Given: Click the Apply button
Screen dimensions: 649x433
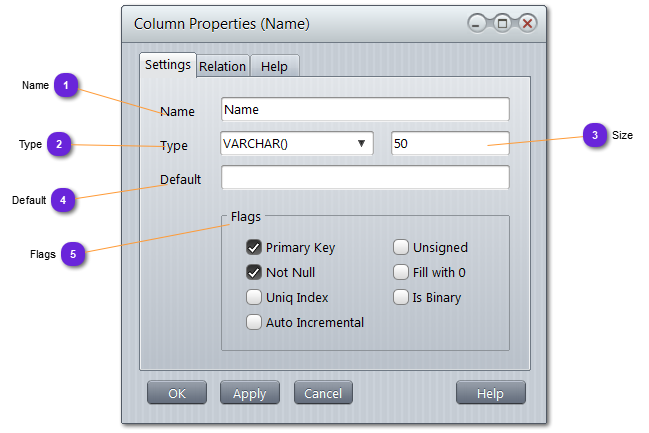Looking at the screenshot, I should pyautogui.click(x=250, y=393).
